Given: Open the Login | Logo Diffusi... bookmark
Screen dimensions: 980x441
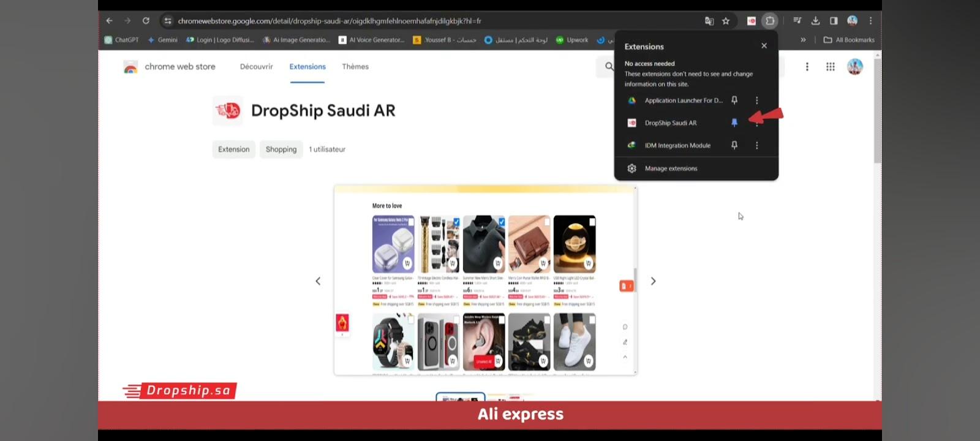Looking at the screenshot, I should 220,40.
